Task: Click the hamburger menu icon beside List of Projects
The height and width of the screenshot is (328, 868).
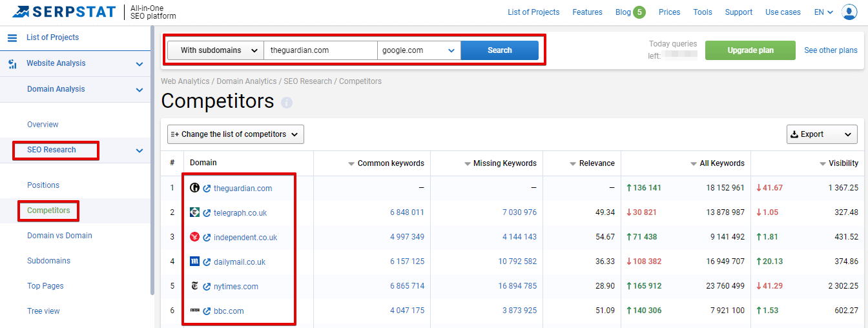Action: click(x=12, y=38)
